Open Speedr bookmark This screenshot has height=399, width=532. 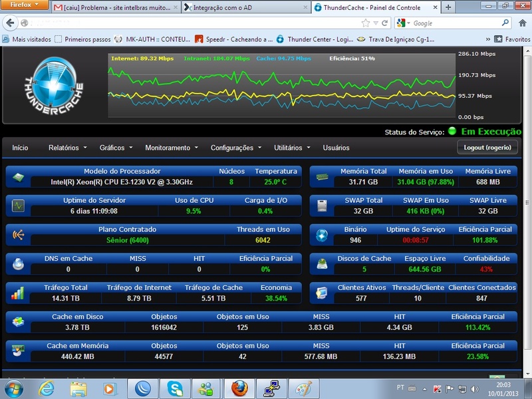tap(234, 39)
